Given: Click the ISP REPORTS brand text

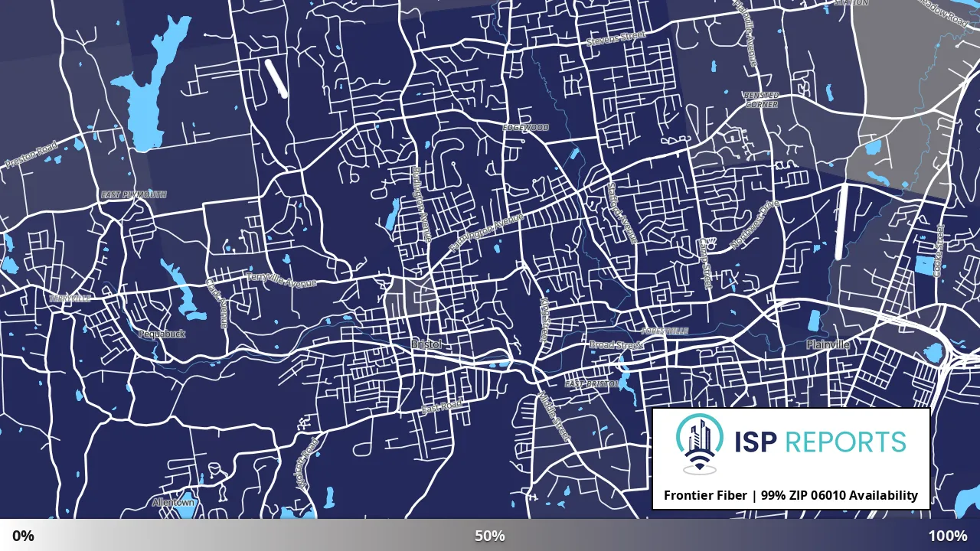Looking at the screenshot, I should [820, 442].
